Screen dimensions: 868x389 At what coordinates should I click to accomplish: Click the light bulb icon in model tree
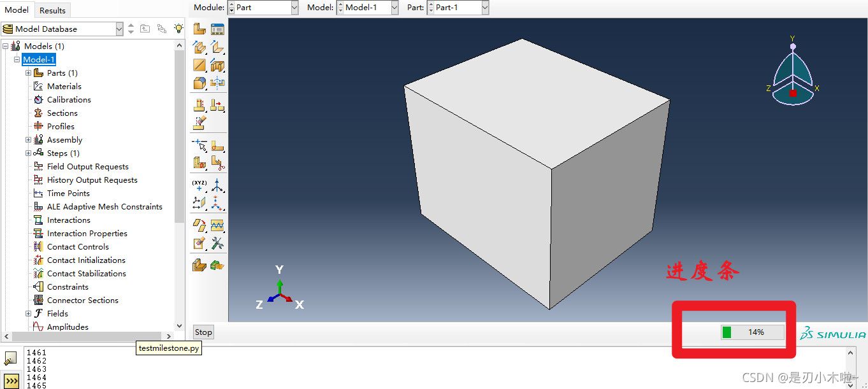click(x=179, y=29)
